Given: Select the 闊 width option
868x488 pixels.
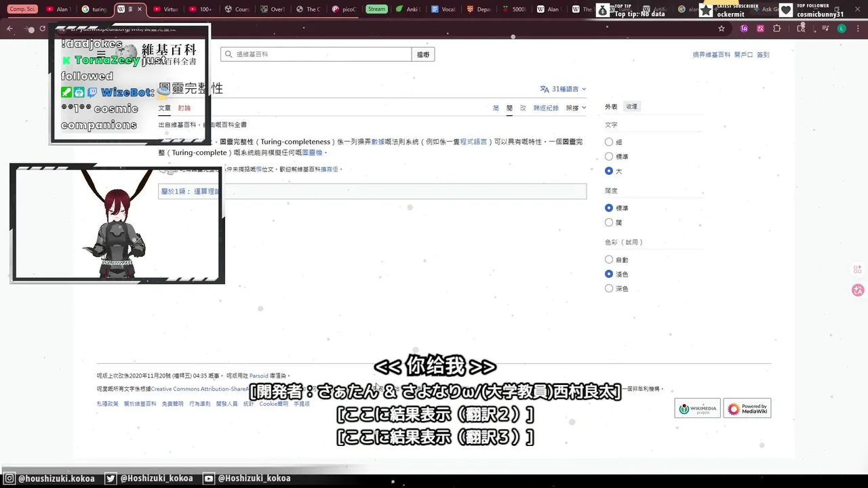Looking at the screenshot, I should pos(609,222).
